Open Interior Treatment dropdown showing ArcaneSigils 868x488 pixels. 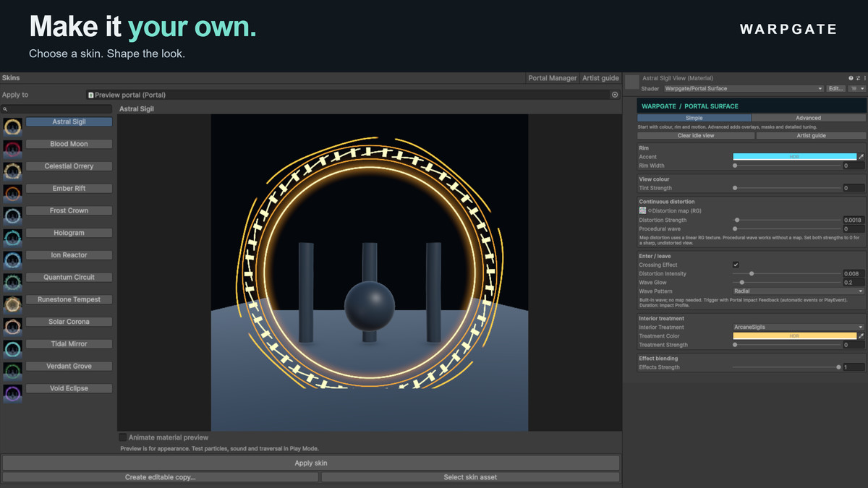pos(799,328)
